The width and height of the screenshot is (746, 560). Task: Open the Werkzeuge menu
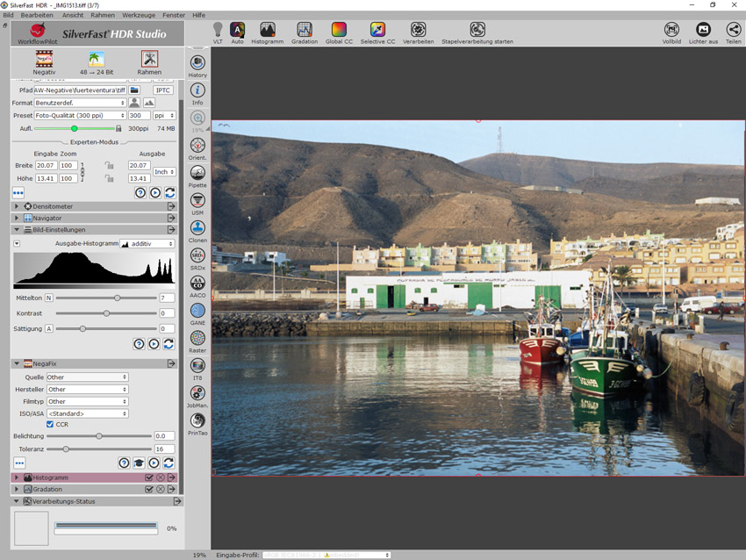(138, 15)
